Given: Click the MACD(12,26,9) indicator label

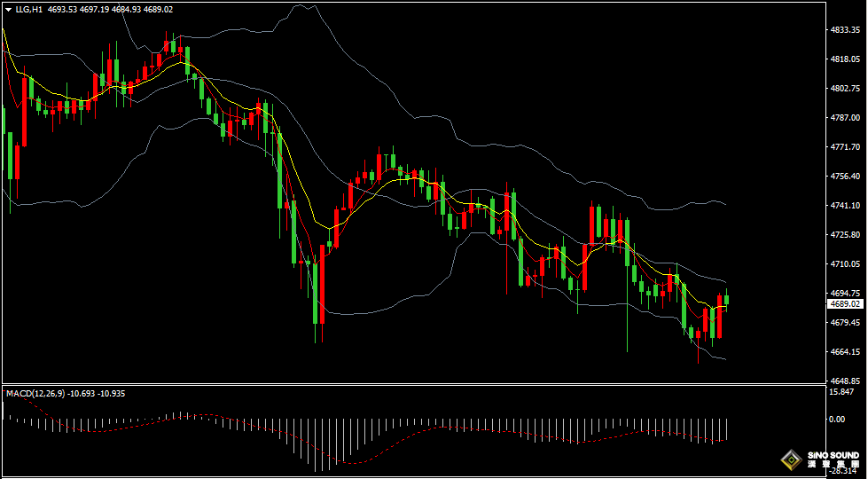Looking at the screenshot, I should (x=35, y=394).
